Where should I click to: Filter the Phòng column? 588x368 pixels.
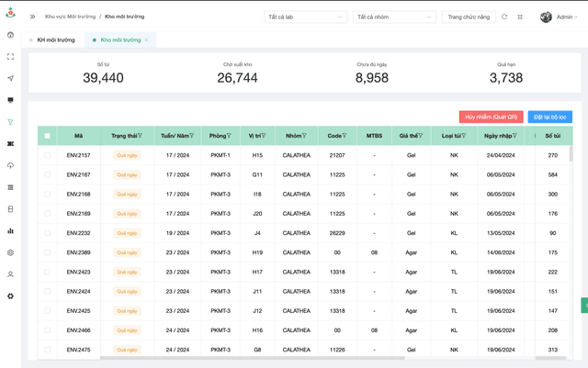tap(229, 136)
